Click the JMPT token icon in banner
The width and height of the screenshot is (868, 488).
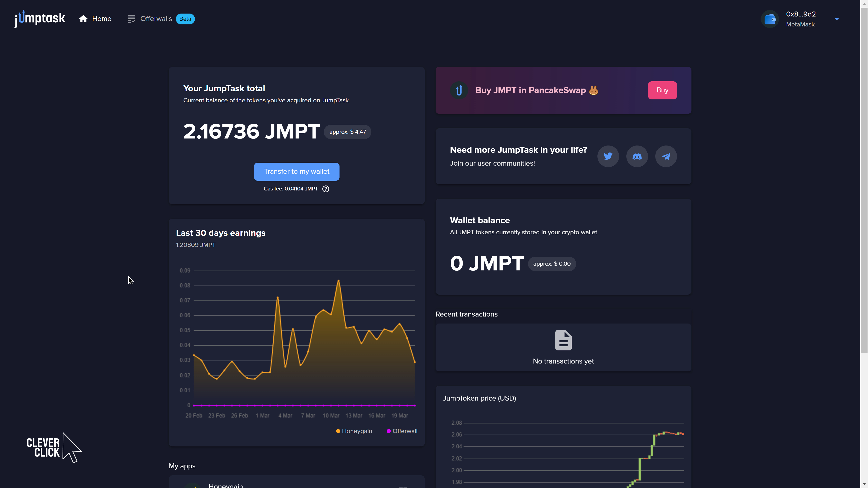point(459,90)
